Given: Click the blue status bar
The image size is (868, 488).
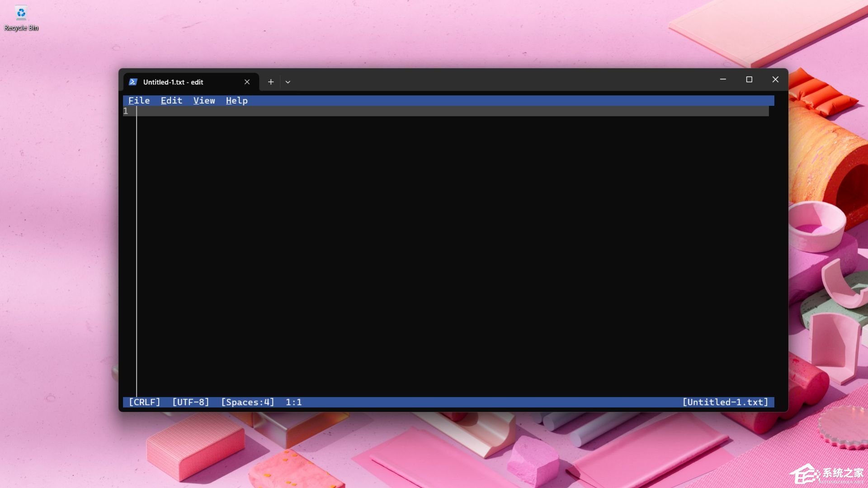Looking at the screenshot, I should click(452, 402).
